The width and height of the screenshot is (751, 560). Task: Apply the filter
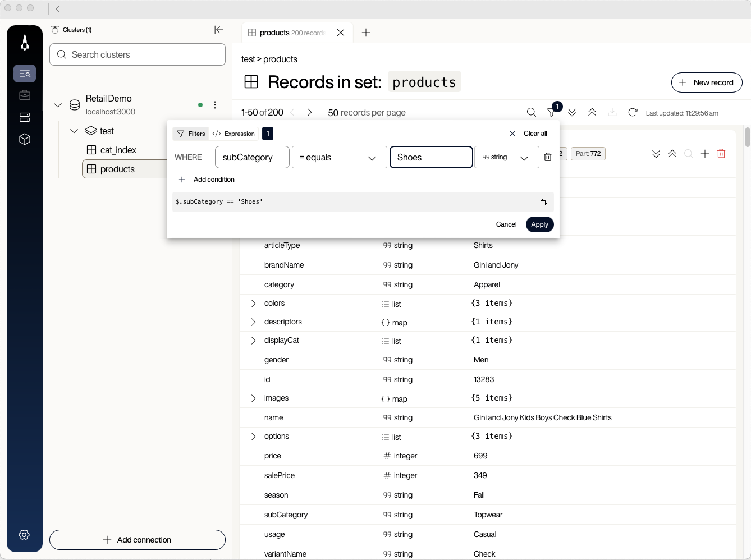click(539, 224)
